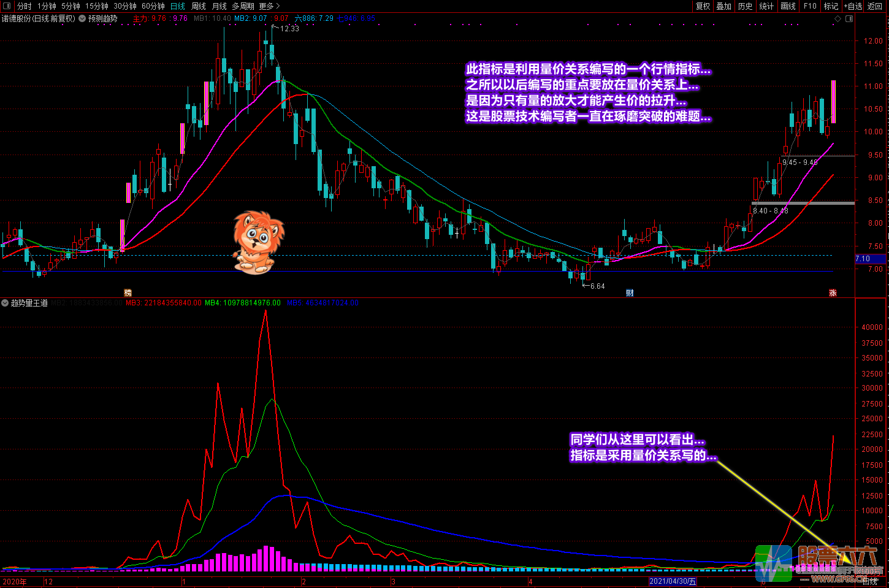Open the F10 company info

811,6
